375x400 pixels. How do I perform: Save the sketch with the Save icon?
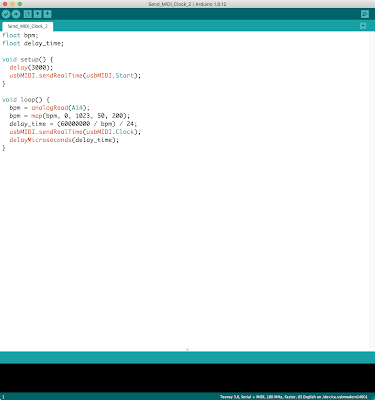click(48, 14)
